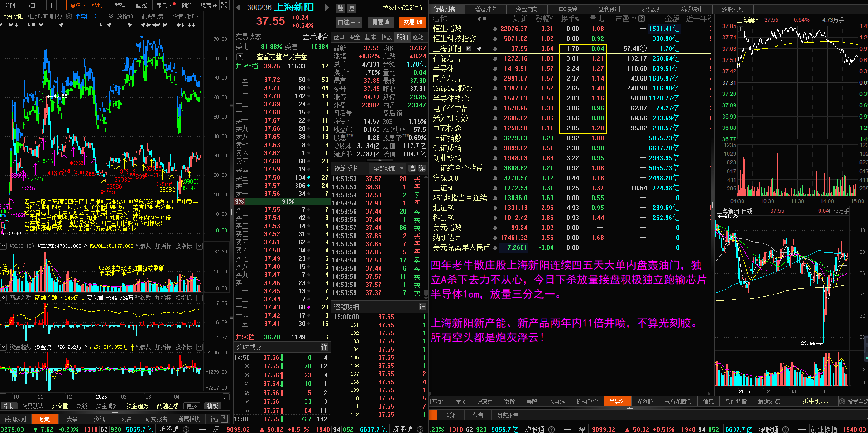
Task: Expand the double-chevron before 深股通
Action: click(111, 16)
